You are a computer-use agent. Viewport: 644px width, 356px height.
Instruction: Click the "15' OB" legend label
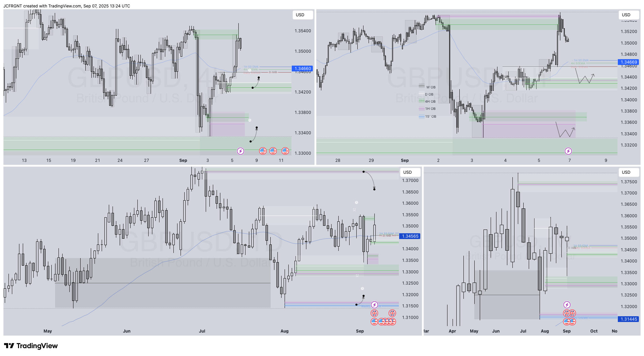(430, 117)
